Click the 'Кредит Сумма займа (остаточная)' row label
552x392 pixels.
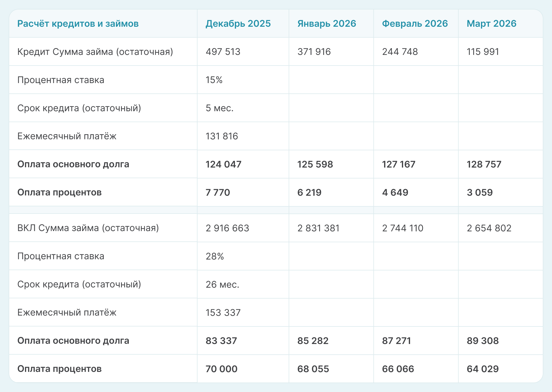pyautogui.click(x=95, y=52)
